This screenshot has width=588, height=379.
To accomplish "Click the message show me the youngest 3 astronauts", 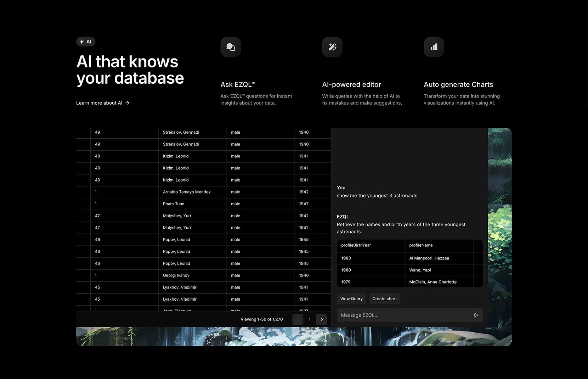I will (377, 196).
